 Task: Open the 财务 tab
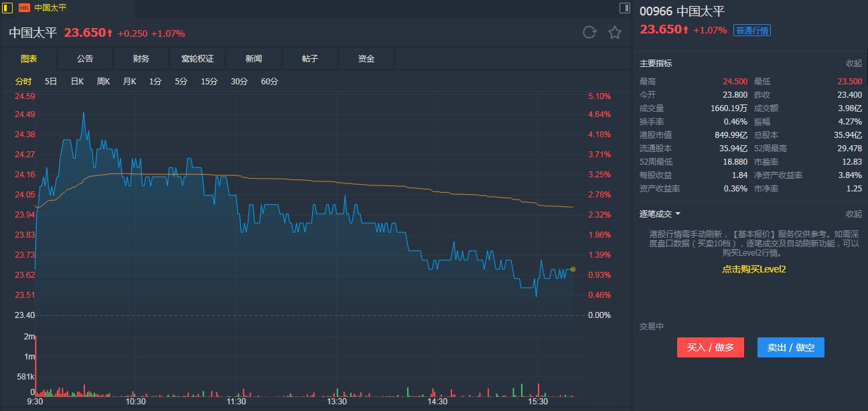pos(141,59)
